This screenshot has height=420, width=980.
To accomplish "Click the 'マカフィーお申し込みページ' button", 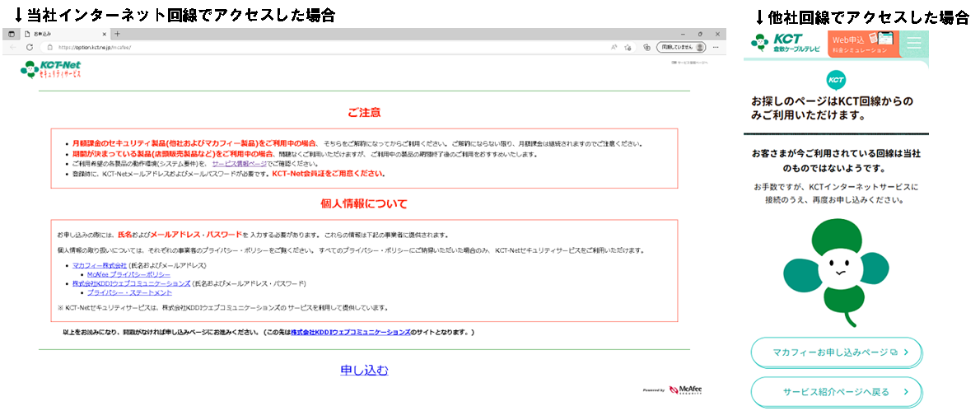I will coord(836,352).
